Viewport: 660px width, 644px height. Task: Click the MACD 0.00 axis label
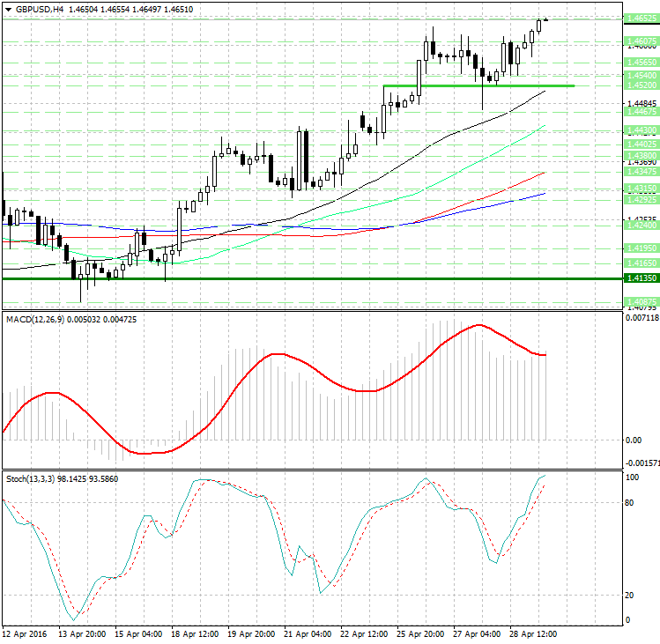(x=633, y=440)
